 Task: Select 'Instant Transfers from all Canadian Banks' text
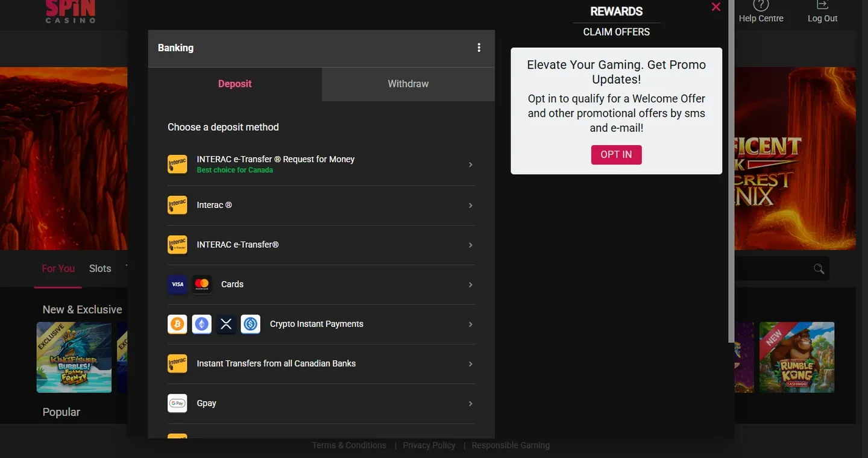[276, 363]
